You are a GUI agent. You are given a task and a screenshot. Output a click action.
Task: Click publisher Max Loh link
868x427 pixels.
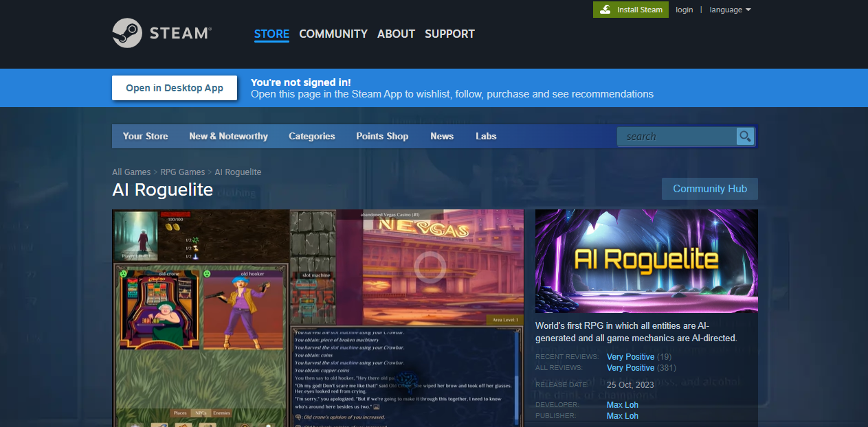pos(623,416)
